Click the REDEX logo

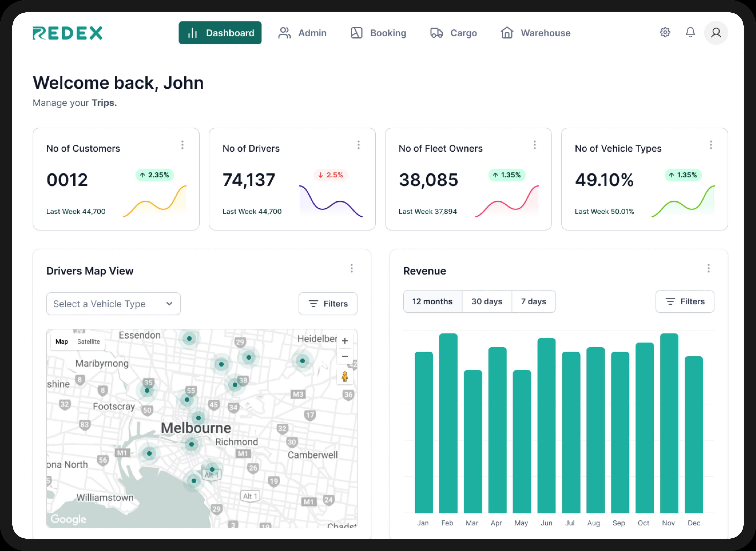coord(68,33)
